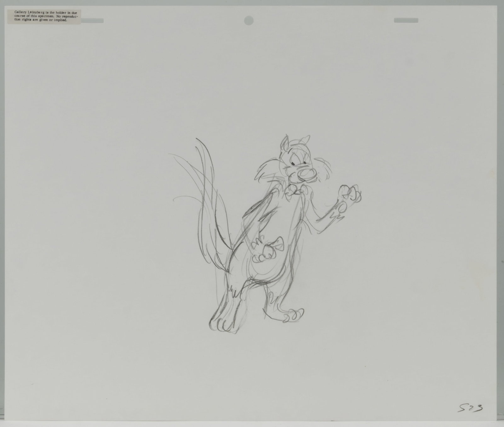Click the handwritten number 523
Image resolution: width=504 pixels, height=427 pixels.
pyautogui.click(x=470, y=408)
